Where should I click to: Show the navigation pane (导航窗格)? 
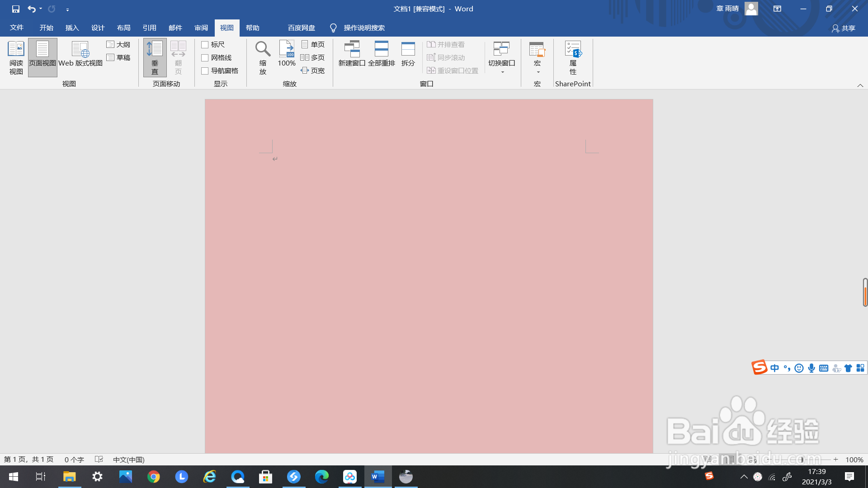[x=205, y=71]
